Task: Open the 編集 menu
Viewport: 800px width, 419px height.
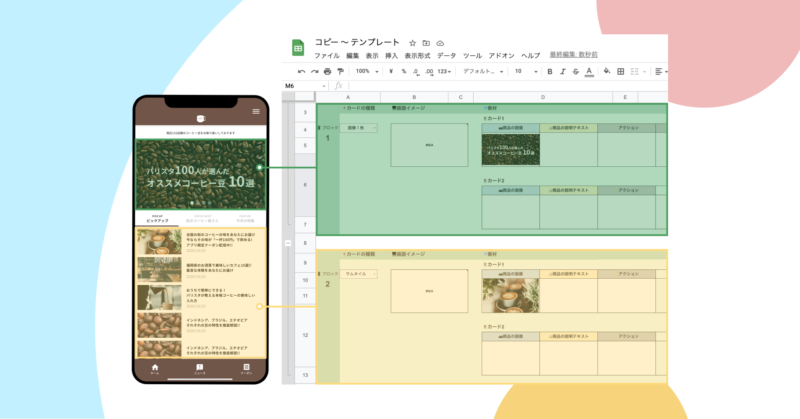Action: tap(353, 56)
